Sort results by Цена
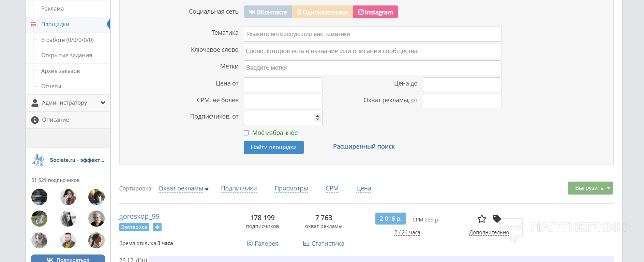The image size is (644, 262). coord(363,188)
